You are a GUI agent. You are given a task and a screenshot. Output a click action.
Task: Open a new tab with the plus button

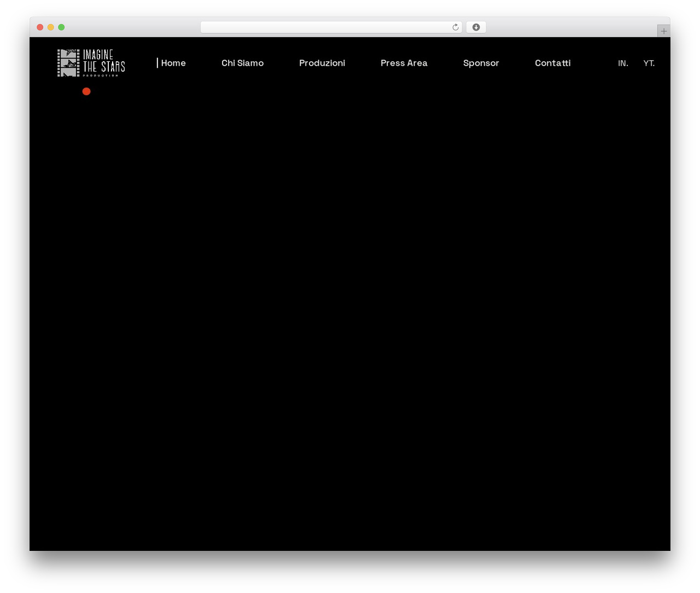coord(663,31)
